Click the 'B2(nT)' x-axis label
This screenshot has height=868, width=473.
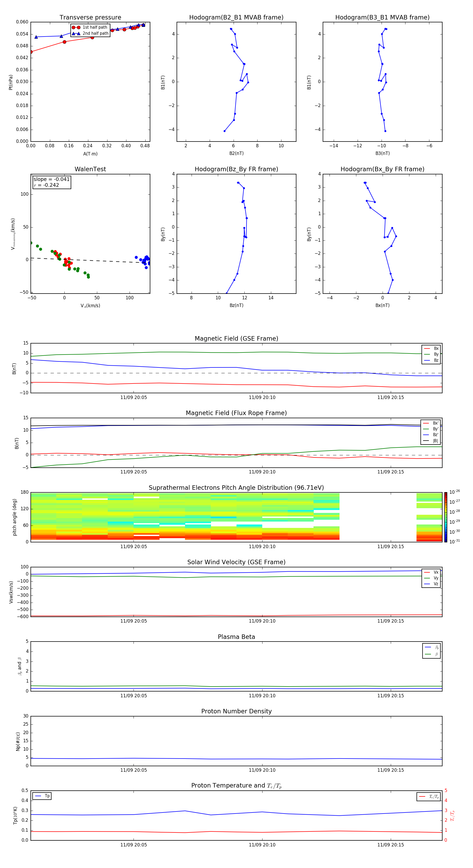pyautogui.click(x=236, y=153)
